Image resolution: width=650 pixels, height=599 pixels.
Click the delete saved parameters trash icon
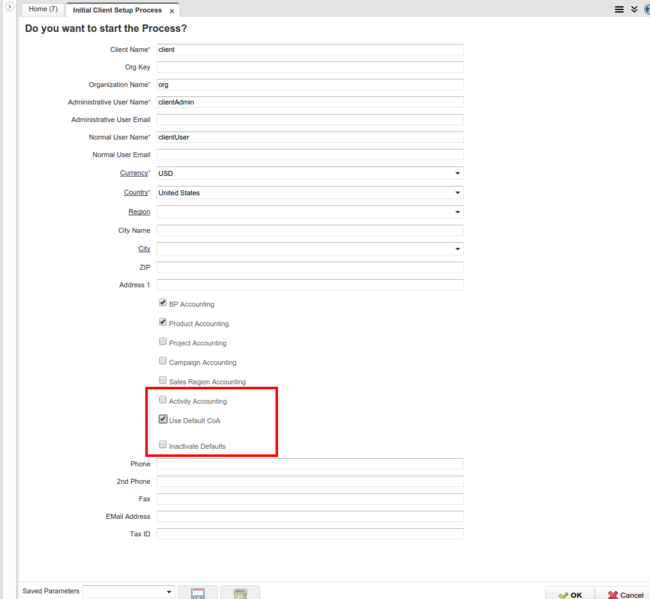(x=240, y=593)
